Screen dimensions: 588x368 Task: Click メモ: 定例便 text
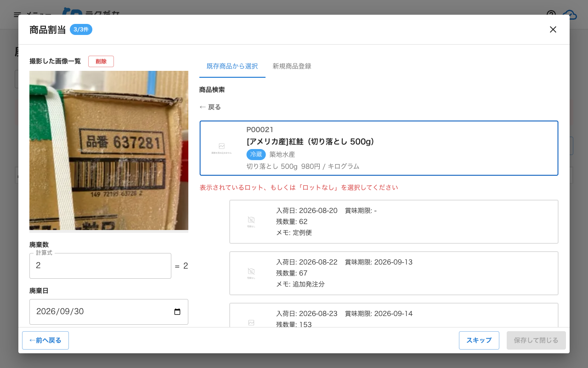tap(294, 233)
